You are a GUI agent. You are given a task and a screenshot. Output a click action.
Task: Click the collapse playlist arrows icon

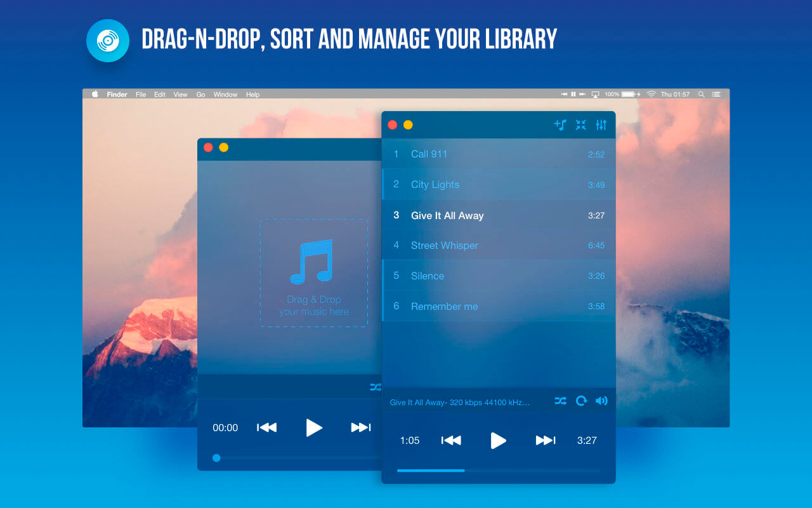point(580,124)
